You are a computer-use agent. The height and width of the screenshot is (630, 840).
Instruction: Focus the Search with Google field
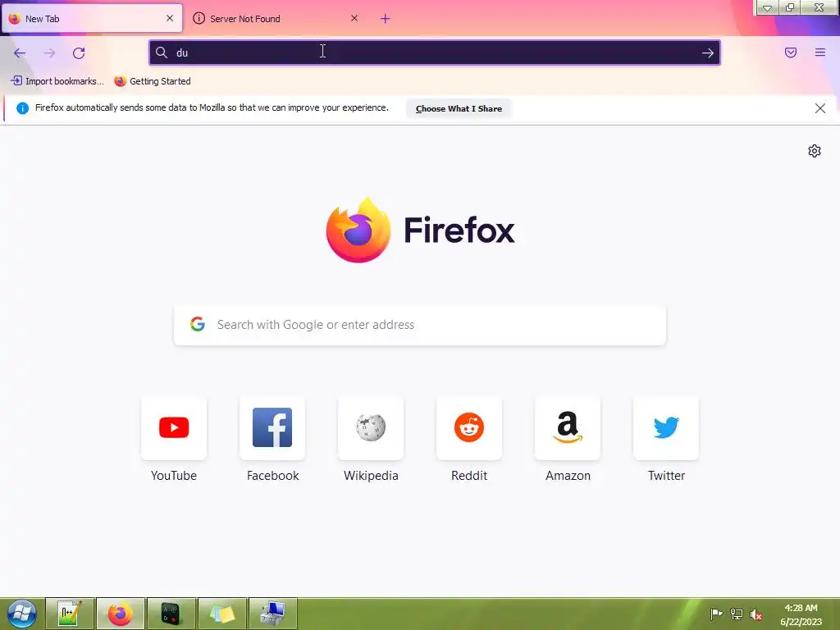click(420, 325)
